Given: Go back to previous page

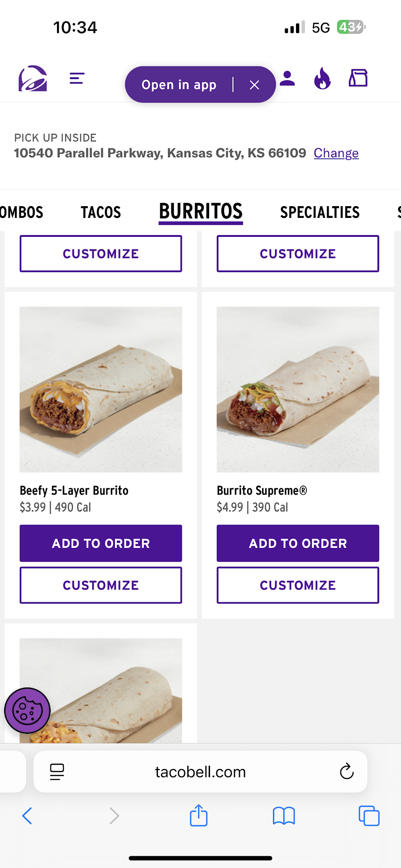Looking at the screenshot, I should point(27,816).
